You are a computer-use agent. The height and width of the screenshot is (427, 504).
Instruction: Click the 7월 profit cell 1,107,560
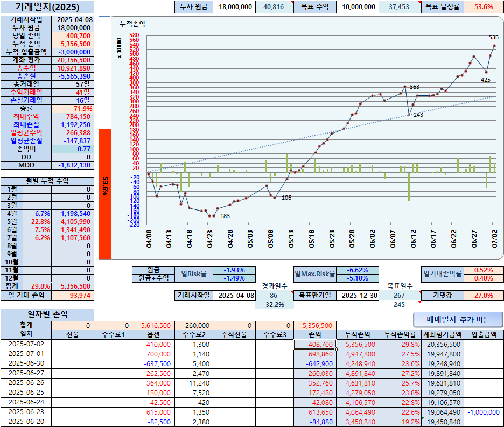click(73, 237)
